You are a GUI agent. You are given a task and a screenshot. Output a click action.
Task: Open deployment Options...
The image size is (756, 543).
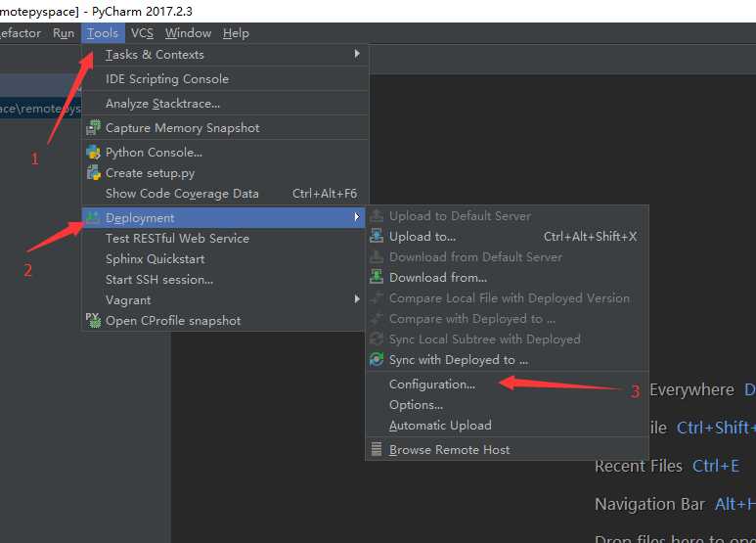[507, 405]
